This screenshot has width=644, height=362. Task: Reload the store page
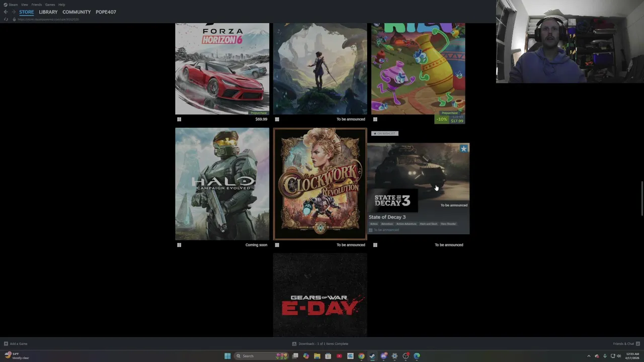coord(6,19)
